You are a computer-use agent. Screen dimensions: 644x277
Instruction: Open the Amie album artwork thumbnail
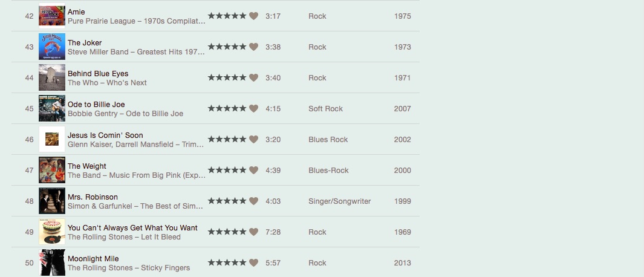point(52,16)
